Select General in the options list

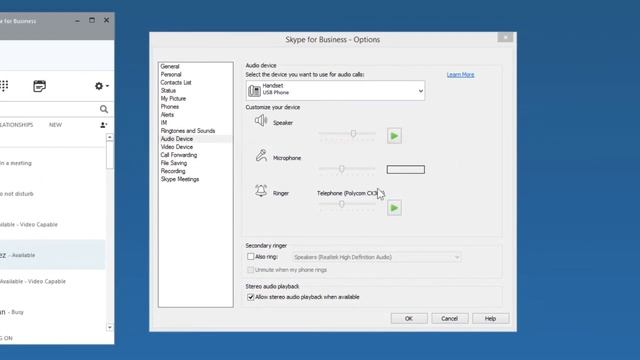(170, 67)
